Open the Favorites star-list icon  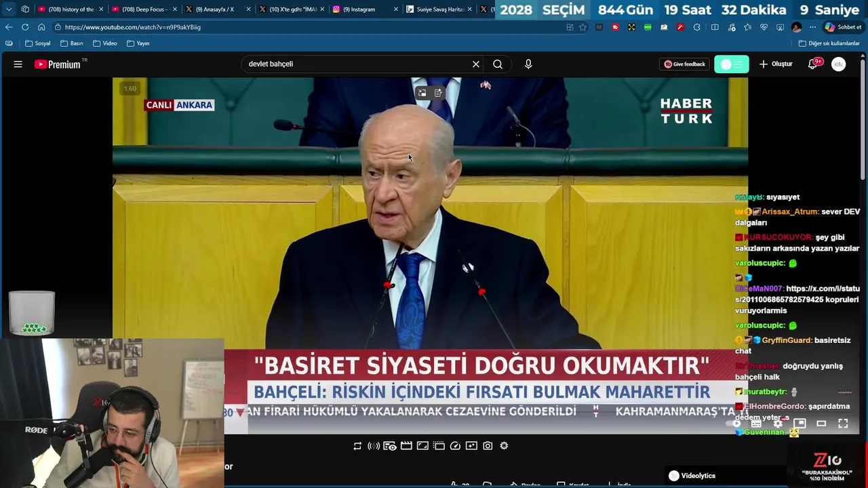pyautogui.click(x=747, y=27)
